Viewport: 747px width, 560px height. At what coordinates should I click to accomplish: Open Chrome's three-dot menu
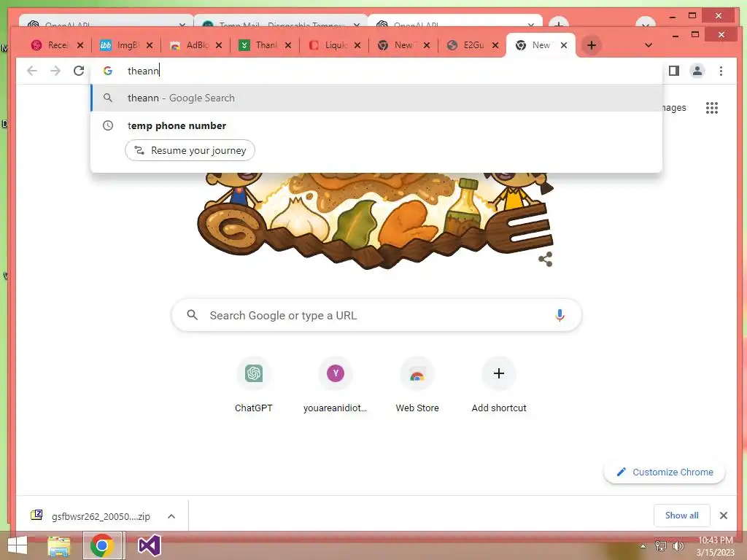[x=721, y=71]
